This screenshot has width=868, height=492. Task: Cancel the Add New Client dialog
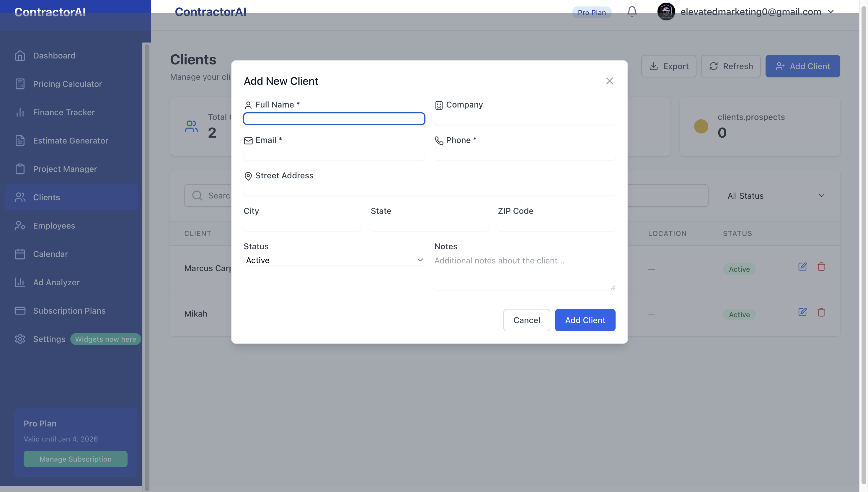pyautogui.click(x=526, y=320)
